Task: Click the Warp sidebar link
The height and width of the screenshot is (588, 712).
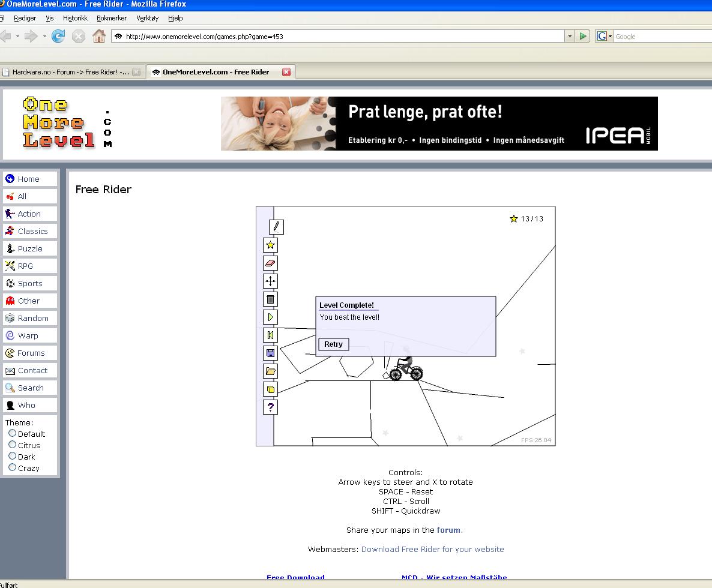Action: (x=30, y=335)
